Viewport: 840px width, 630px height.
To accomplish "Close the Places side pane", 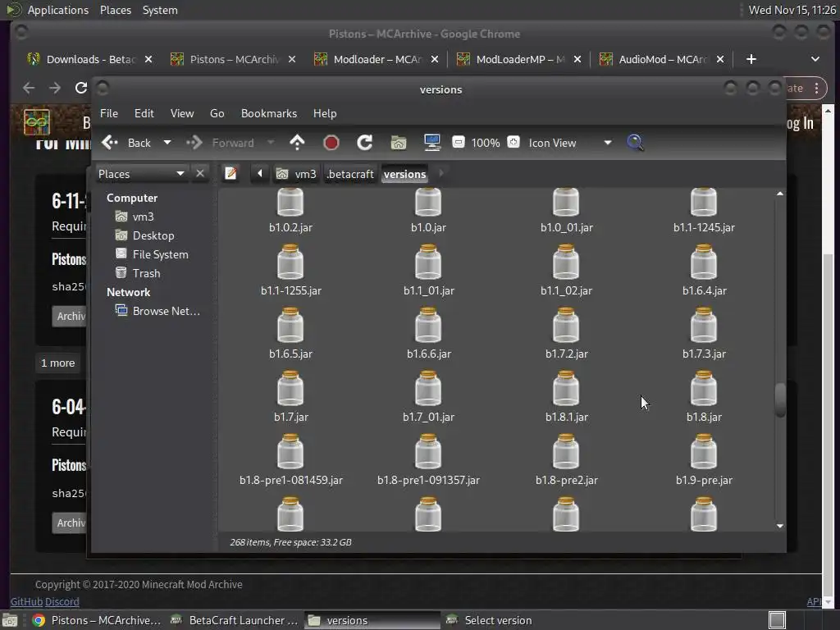I will pyautogui.click(x=200, y=174).
